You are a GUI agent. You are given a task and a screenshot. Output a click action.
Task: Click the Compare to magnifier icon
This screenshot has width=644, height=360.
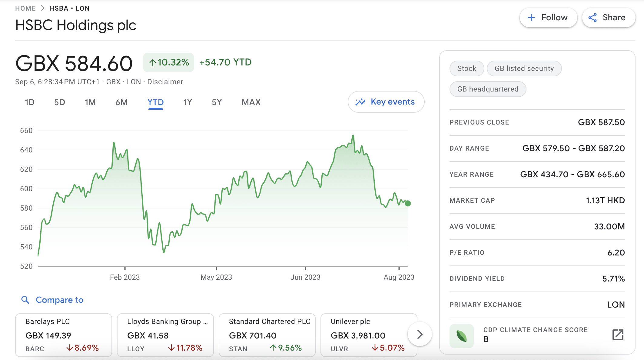click(25, 300)
